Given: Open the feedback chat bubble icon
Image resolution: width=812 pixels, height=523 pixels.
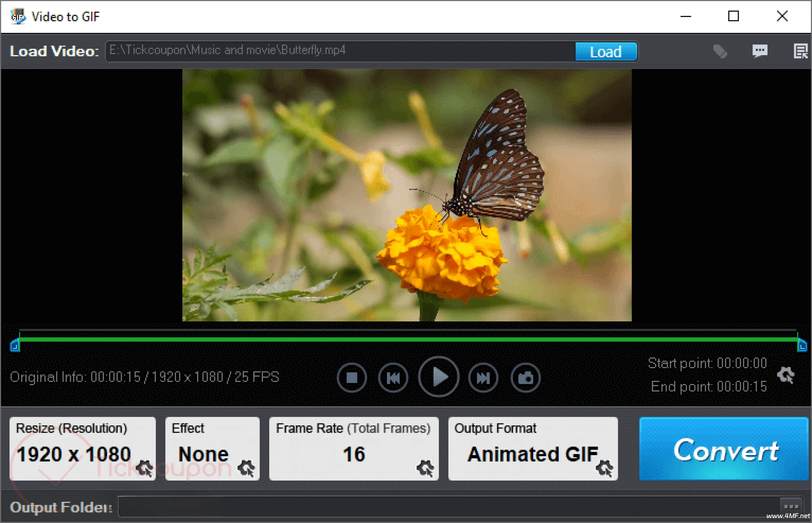Looking at the screenshot, I should 760,51.
